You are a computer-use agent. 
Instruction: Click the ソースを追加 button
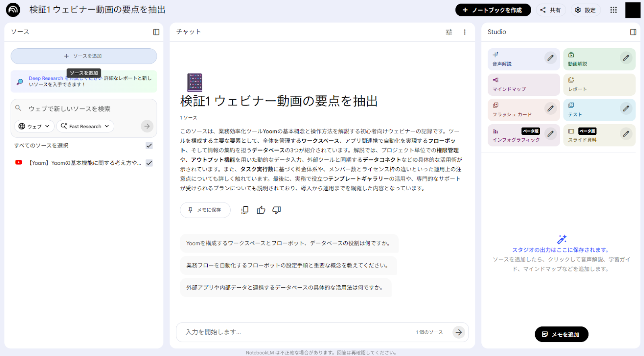(83, 56)
